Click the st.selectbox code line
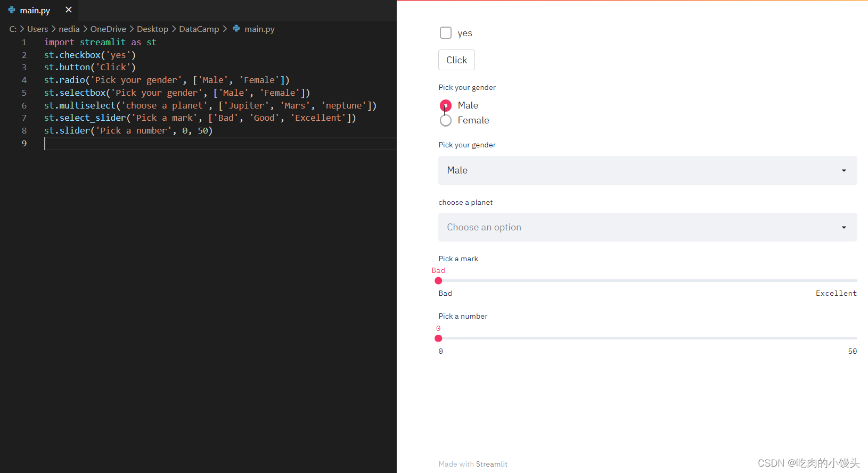Viewport: 868px width, 473px height. tap(177, 93)
